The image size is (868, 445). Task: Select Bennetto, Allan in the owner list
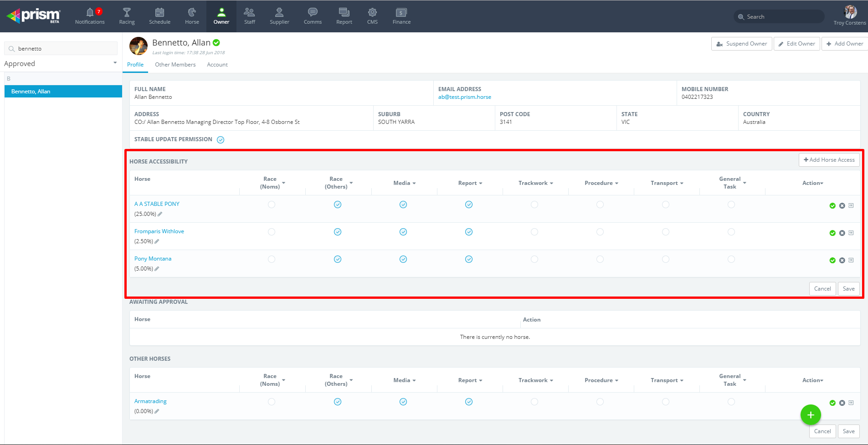pos(63,92)
